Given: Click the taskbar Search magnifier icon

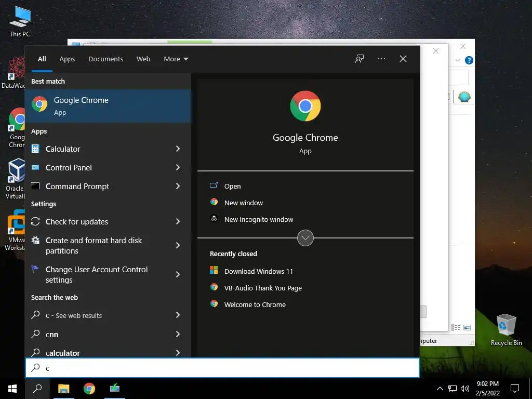Looking at the screenshot, I should [x=37, y=389].
